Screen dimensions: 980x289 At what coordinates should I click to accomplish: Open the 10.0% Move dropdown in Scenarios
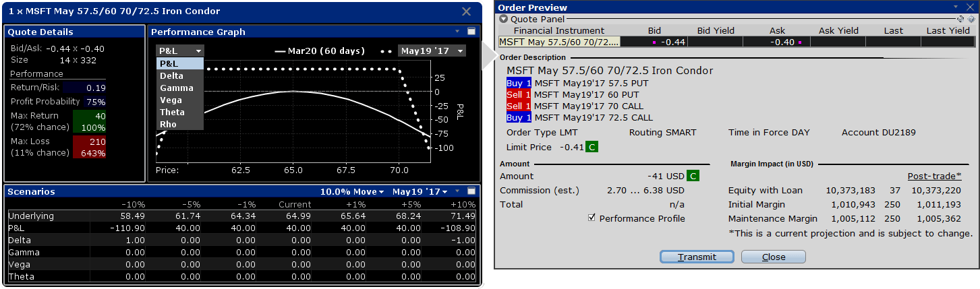click(x=352, y=191)
